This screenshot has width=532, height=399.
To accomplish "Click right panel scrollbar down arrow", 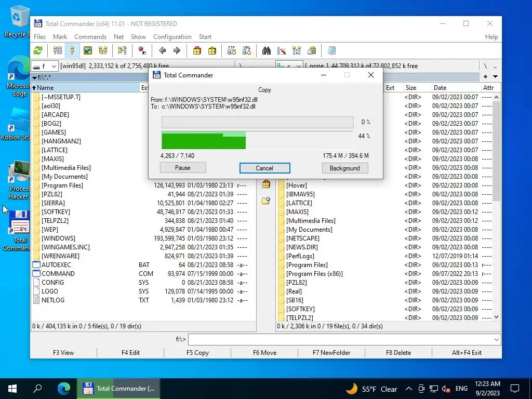I will 496,317.
